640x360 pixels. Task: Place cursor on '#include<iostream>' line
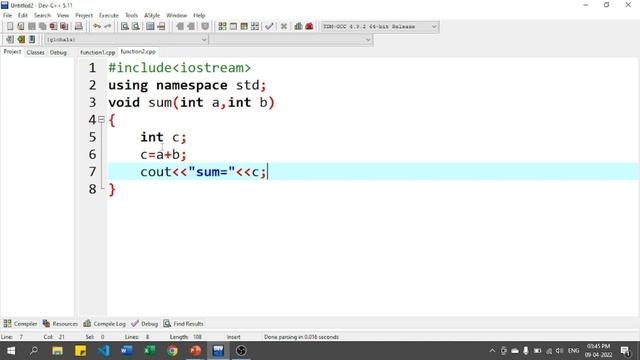coord(180,68)
